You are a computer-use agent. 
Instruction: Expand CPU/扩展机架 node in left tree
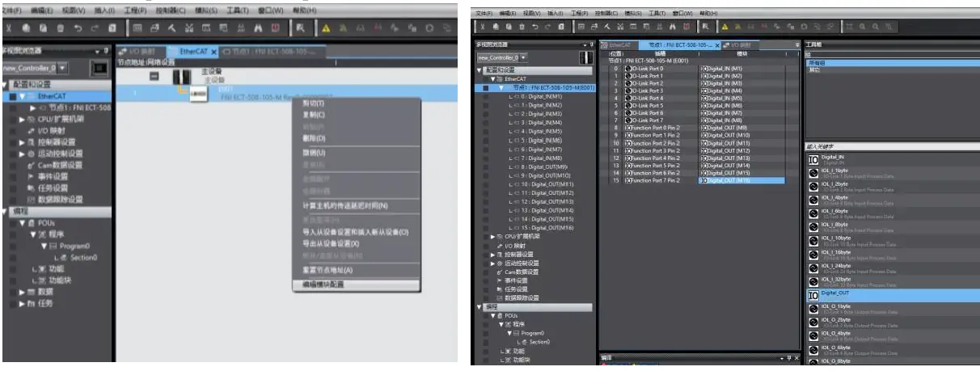tap(23, 119)
